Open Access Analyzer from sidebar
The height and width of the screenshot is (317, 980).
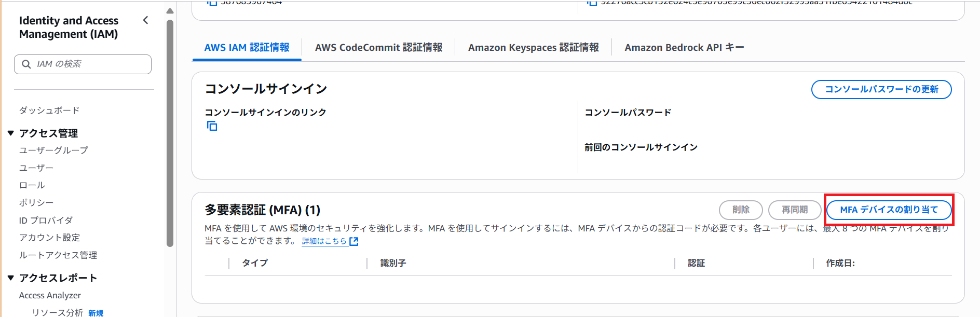pos(50,295)
